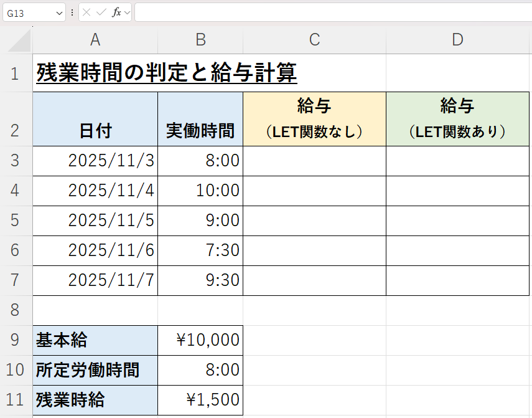The image size is (532, 418).
Task: Select row 8 header
Action: 16,310
